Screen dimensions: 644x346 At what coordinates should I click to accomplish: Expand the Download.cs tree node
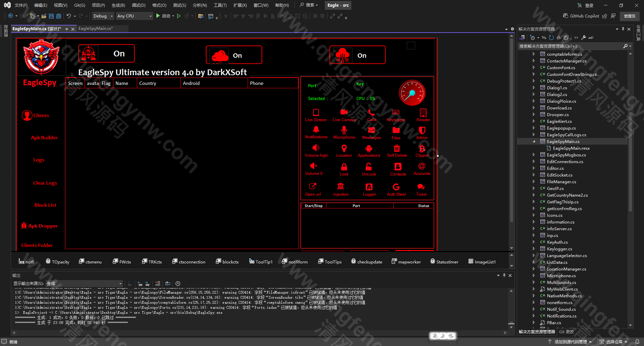tap(534, 108)
